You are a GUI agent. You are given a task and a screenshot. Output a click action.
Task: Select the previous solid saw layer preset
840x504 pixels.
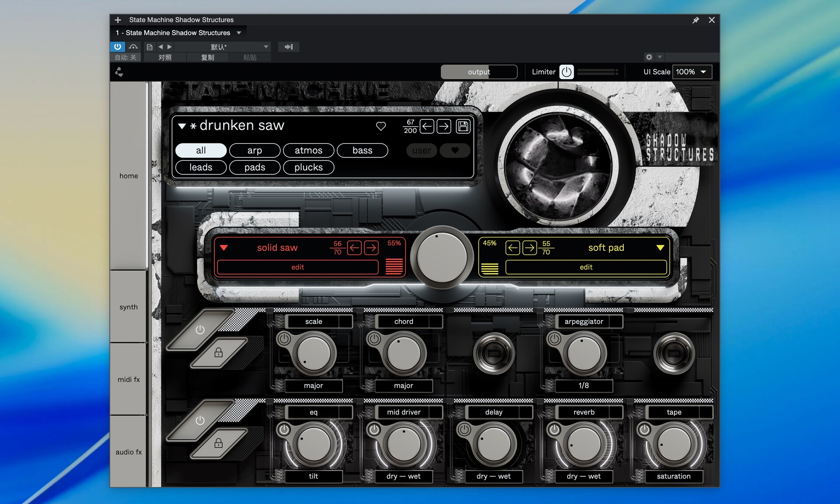tap(354, 248)
